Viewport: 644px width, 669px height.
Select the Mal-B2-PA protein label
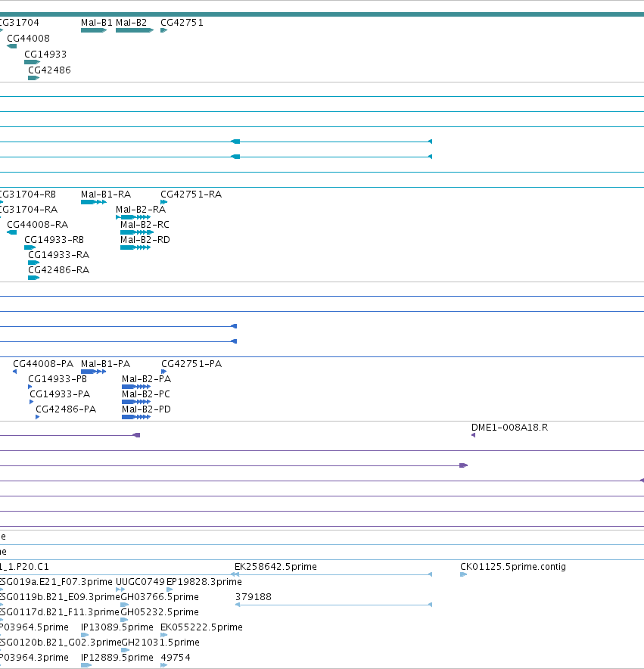[146, 379]
